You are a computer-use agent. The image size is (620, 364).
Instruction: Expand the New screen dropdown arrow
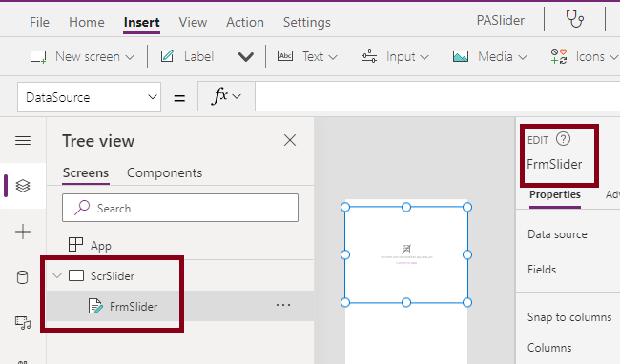(130, 57)
